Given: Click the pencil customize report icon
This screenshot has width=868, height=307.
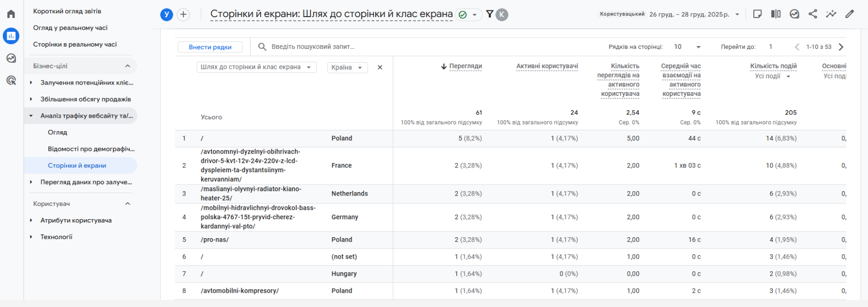Looking at the screenshot, I should [x=850, y=14].
